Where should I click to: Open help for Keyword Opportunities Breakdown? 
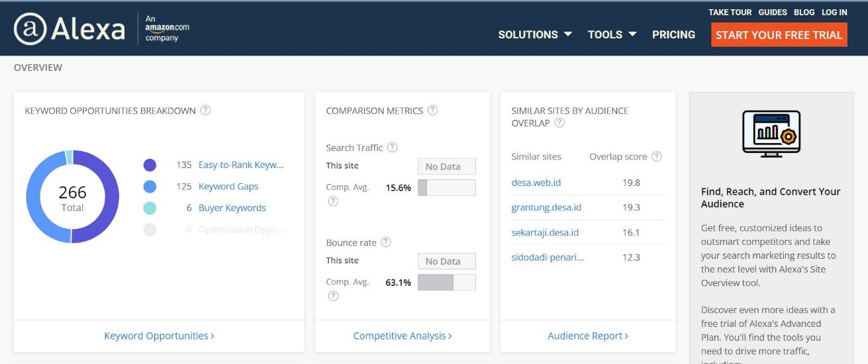coord(205,111)
